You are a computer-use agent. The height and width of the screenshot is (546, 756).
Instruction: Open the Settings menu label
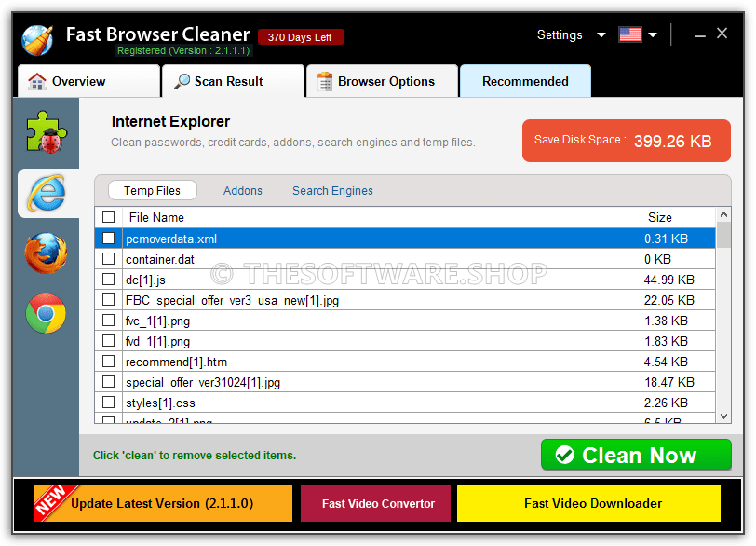pos(560,34)
